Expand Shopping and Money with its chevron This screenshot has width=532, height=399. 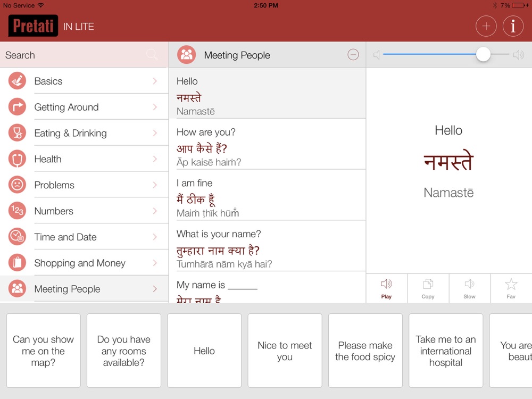tap(155, 263)
